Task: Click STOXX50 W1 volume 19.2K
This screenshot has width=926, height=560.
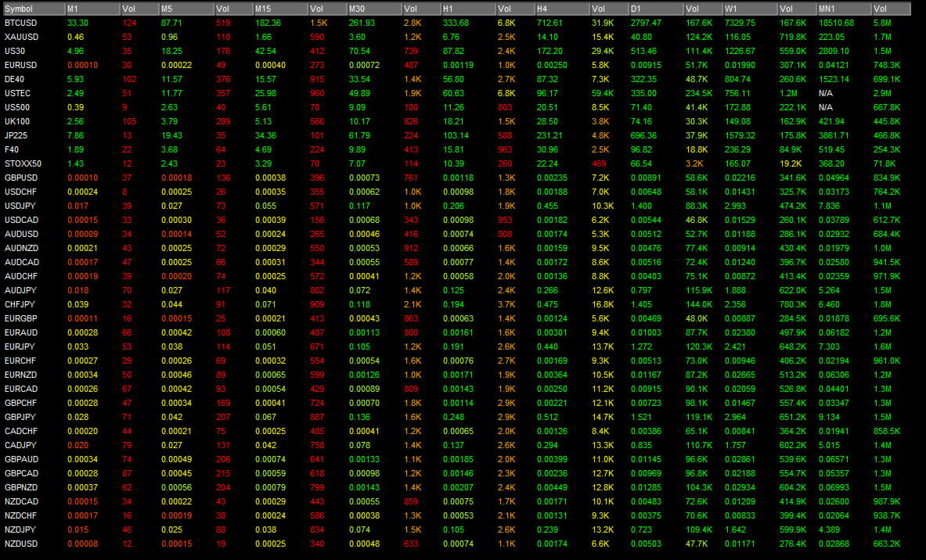Action: click(x=791, y=164)
